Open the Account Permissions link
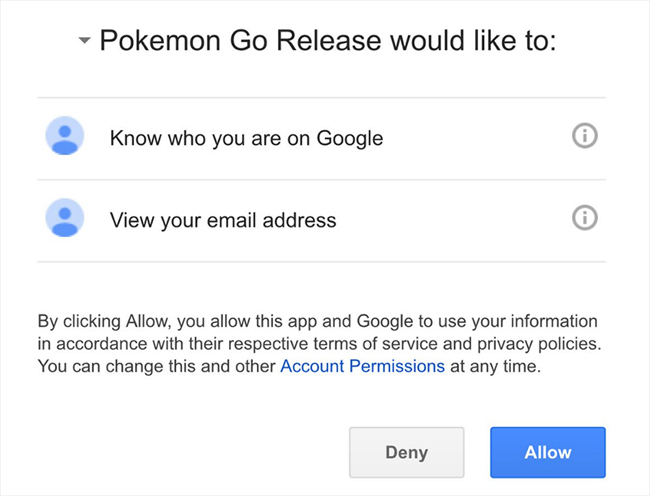 coord(362,366)
